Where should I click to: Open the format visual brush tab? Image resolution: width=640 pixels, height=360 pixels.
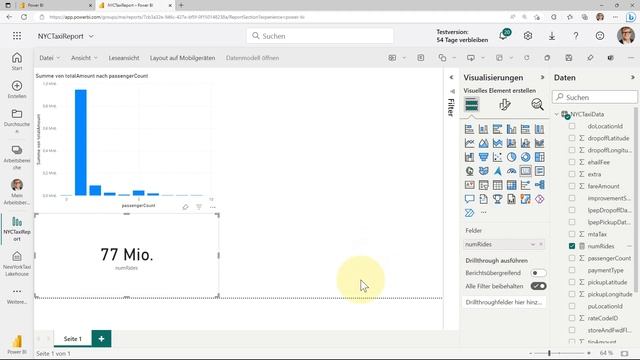(x=504, y=105)
